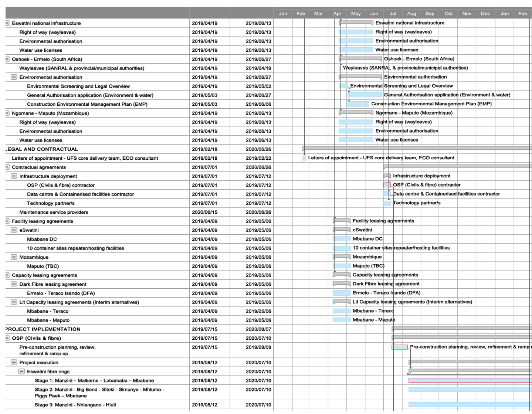Click the Mbabane DC blue Gantt bar
This screenshot has height=414, width=532.
(x=341, y=239)
